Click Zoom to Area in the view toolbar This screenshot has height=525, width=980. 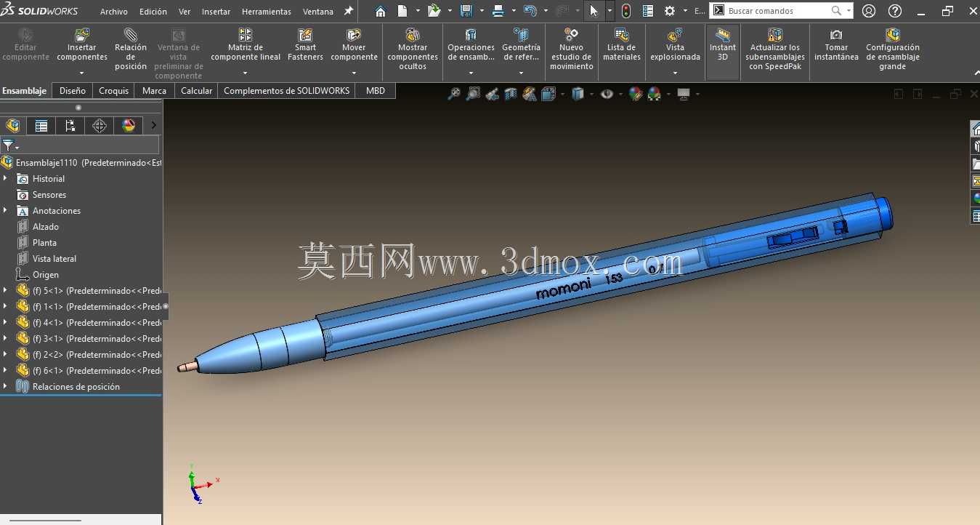(x=473, y=94)
